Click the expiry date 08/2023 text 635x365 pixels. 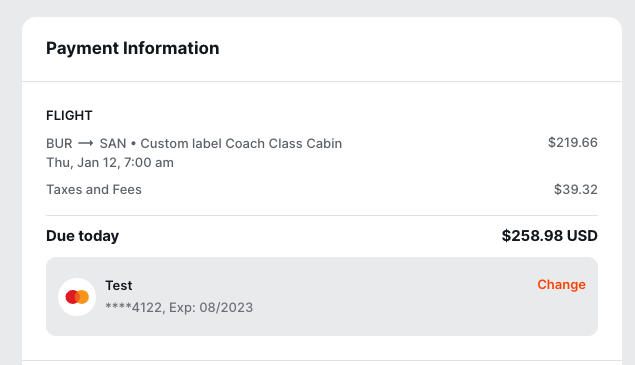coord(226,307)
